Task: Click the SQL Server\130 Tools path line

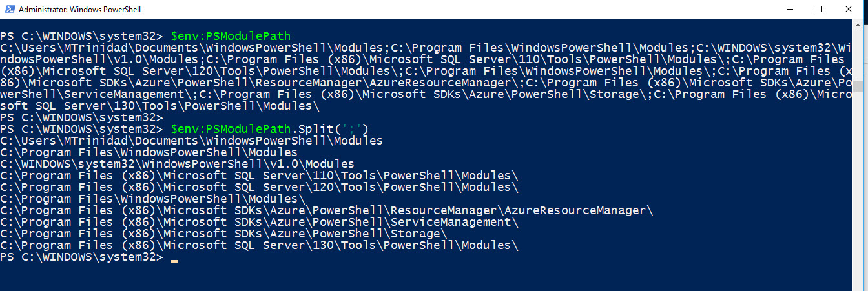Action: coord(259,245)
